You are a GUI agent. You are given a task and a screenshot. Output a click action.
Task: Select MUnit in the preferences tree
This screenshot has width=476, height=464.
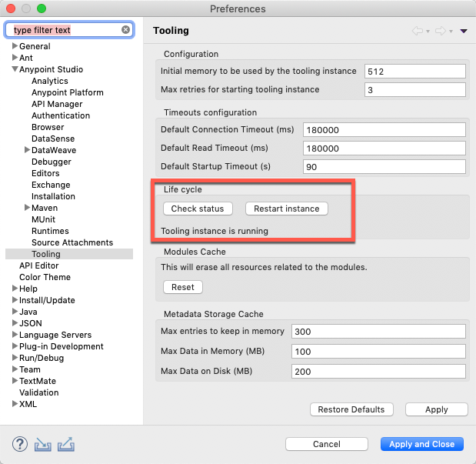pyautogui.click(x=43, y=219)
